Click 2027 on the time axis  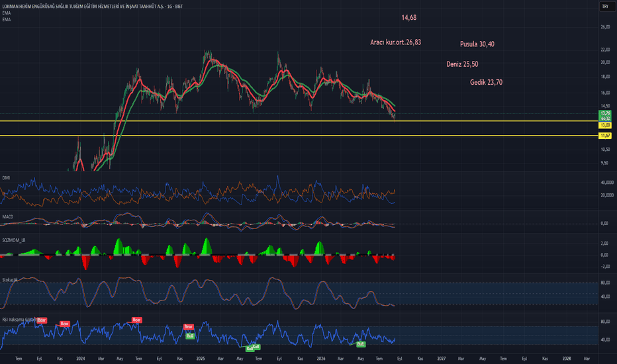pos(441,359)
